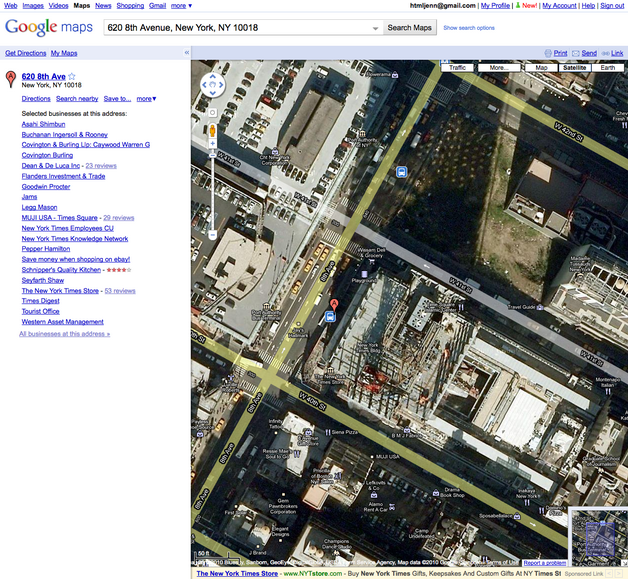Open 23 reviews for Dean & De Luca
This screenshot has width=628, height=579.
point(101,166)
